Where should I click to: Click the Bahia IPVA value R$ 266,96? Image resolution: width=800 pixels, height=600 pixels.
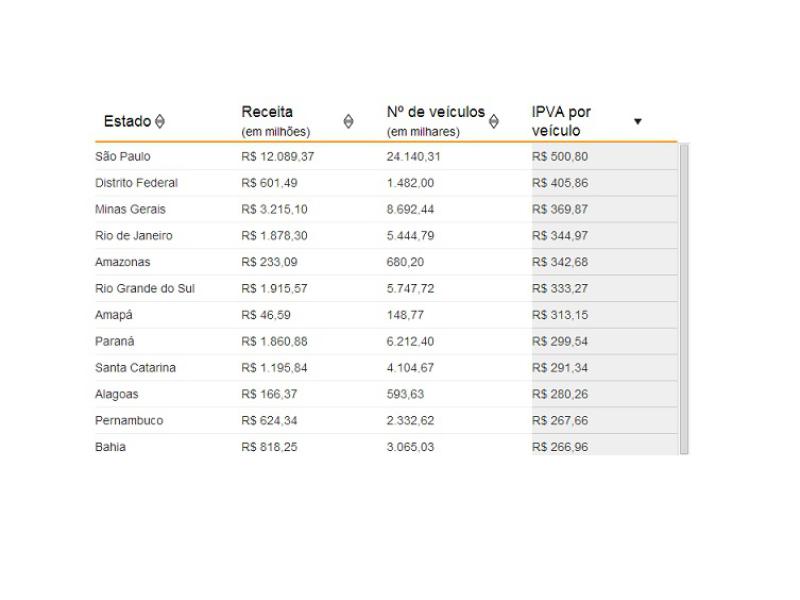[560, 447]
